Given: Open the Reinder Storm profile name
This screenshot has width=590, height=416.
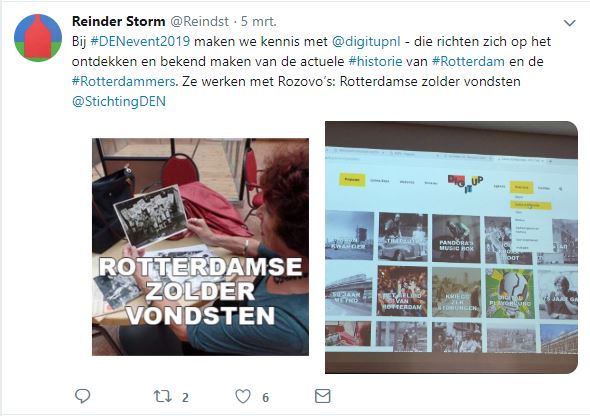Looking at the screenshot, I should (119, 21).
